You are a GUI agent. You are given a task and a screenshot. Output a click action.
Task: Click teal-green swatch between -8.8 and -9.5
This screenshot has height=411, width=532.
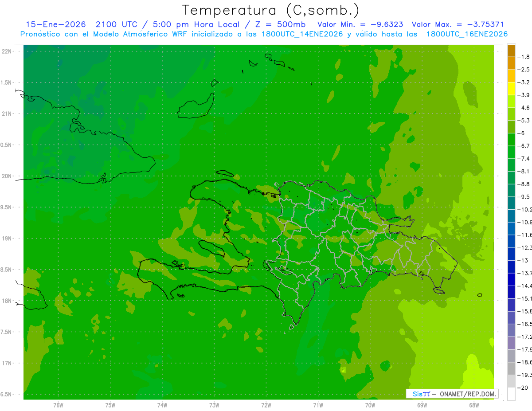[x=511, y=190]
